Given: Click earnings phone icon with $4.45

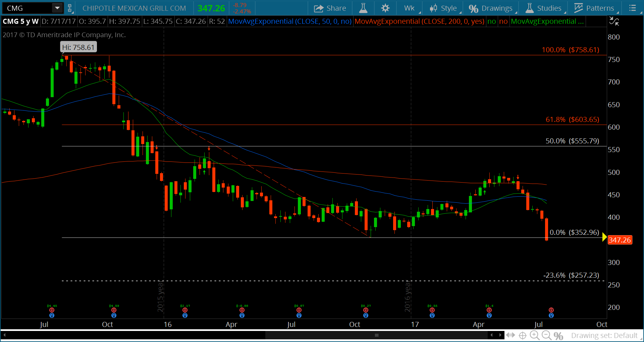Looking at the screenshot, I should pos(52,310).
